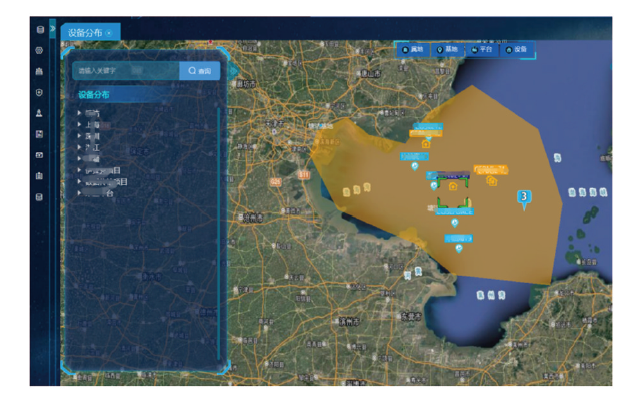Click the device tree vertical scrollbar
631x396 pixels.
coord(219,233)
